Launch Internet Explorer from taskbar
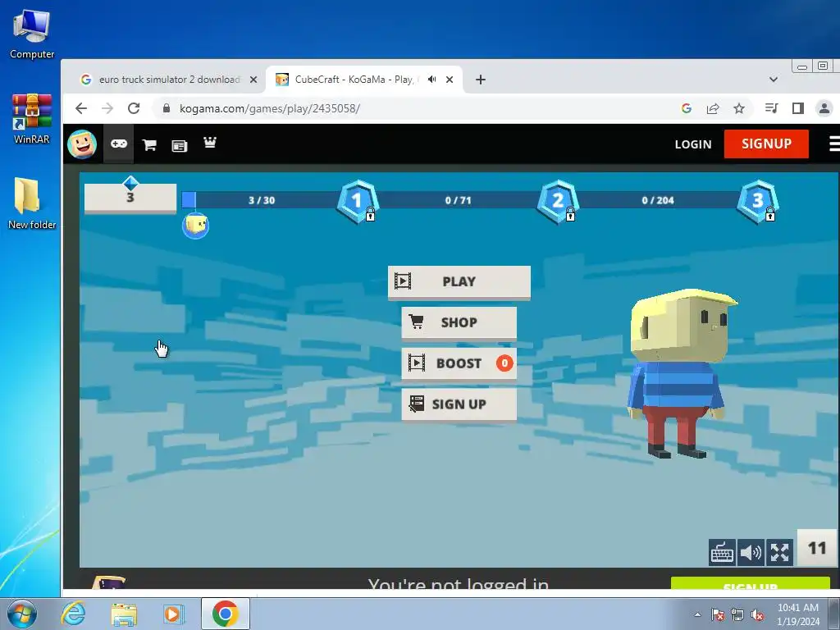Image resolution: width=840 pixels, height=630 pixels. pyautogui.click(x=73, y=614)
